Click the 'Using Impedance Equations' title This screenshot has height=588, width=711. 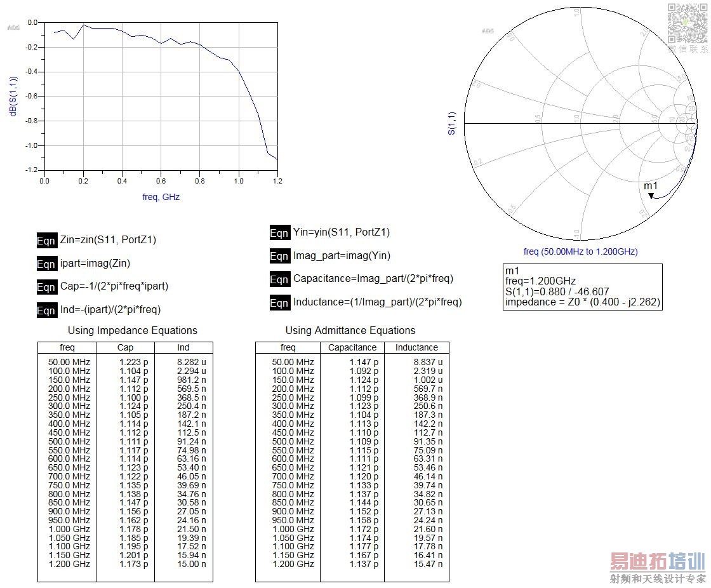coord(133,331)
